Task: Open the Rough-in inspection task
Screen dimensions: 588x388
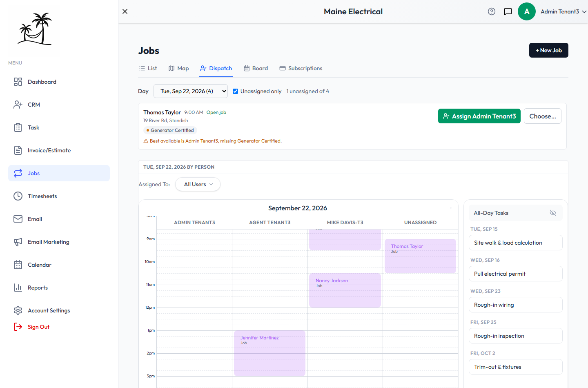Action: pyautogui.click(x=516, y=336)
